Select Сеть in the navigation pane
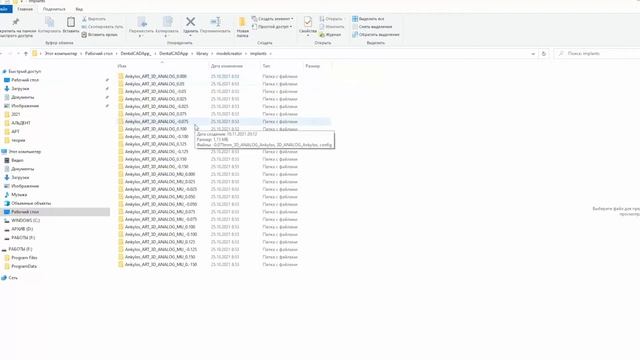640x360 pixels. [13, 278]
